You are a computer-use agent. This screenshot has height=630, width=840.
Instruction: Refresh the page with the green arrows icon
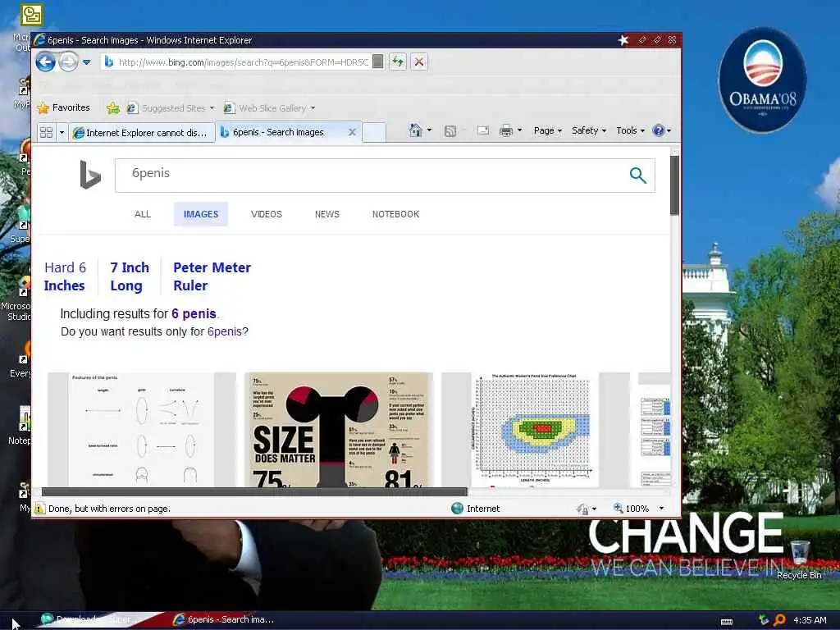point(398,62)
